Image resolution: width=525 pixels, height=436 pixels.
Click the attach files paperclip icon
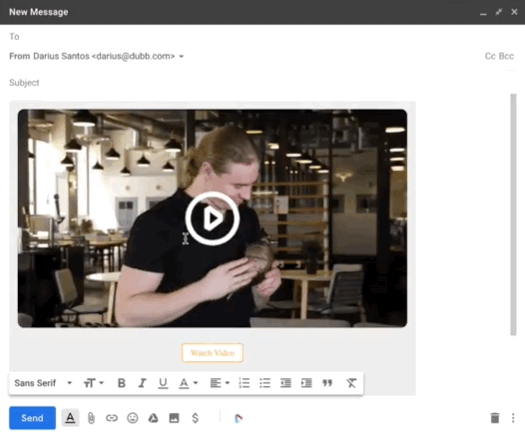point(91,418)
